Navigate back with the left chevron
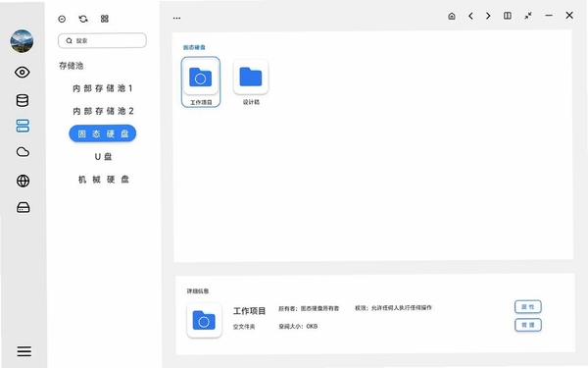The height and width of the screenshot is (368, 588). coord(470,16)
